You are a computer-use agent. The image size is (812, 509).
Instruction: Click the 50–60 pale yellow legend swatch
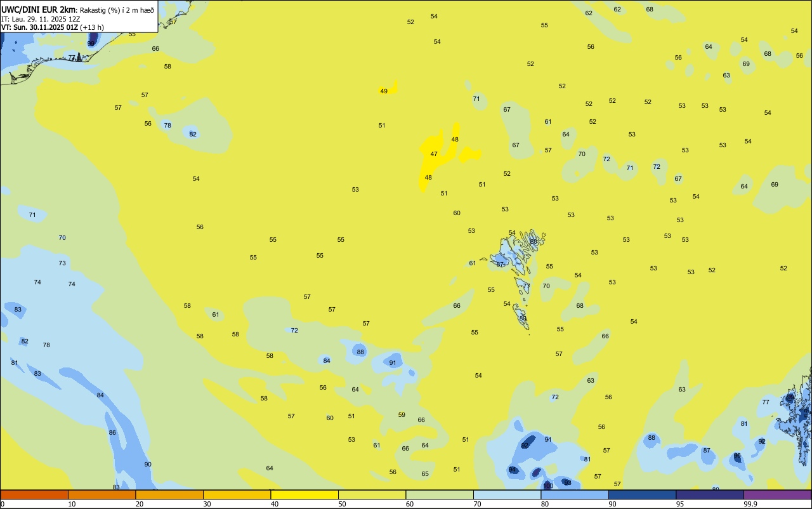pos(372,494)
